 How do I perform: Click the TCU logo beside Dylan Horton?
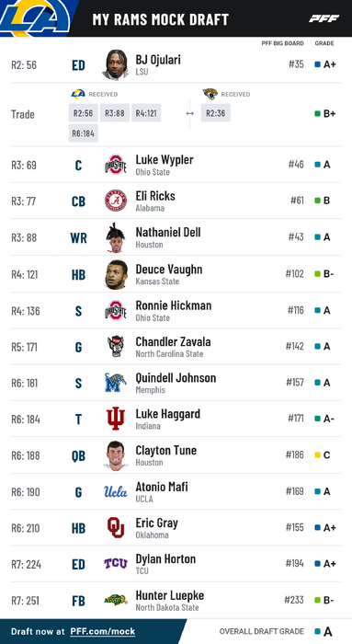click(x=115, y=563)
